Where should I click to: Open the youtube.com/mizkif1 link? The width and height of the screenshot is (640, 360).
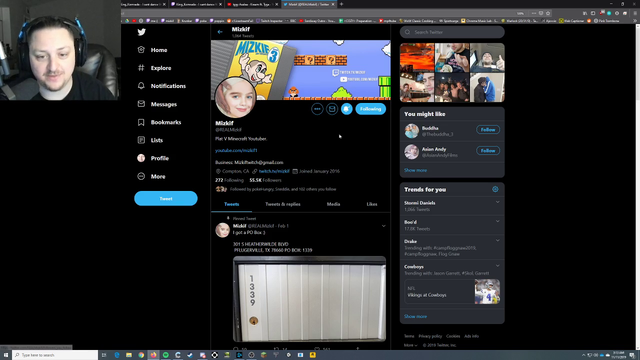pos(236,150)
